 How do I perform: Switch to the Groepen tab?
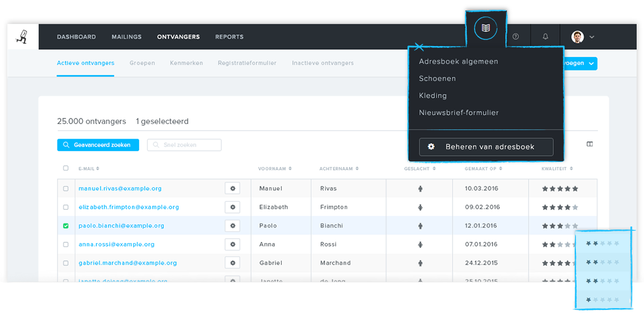[142, 63]
